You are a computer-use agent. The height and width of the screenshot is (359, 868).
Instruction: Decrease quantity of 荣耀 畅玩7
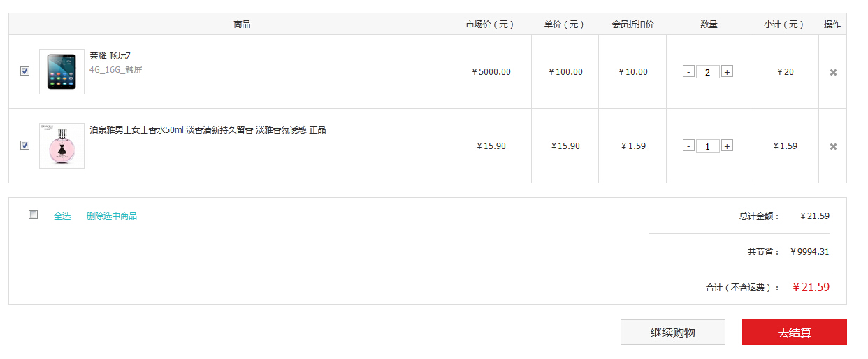click(688, 71)
